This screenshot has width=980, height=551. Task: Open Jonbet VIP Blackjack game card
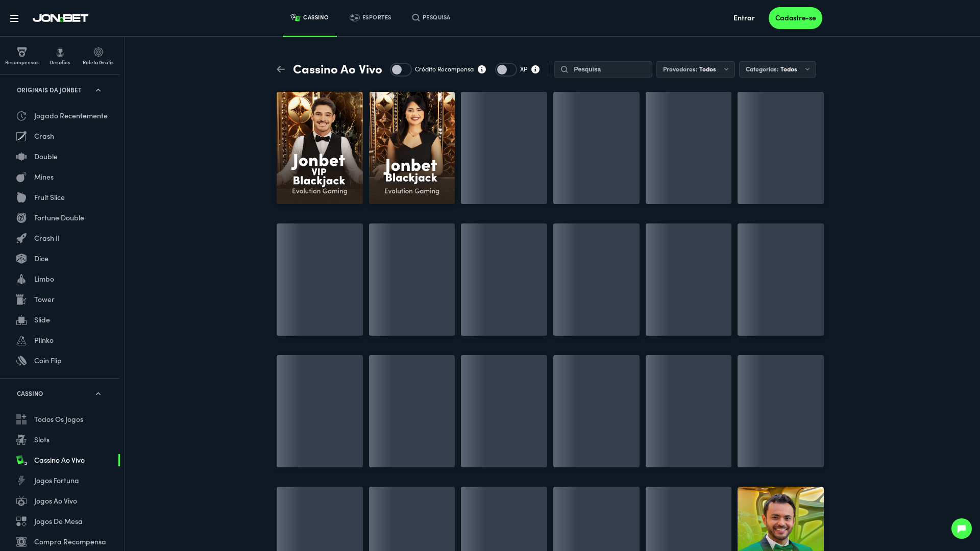tap(320, 148)
